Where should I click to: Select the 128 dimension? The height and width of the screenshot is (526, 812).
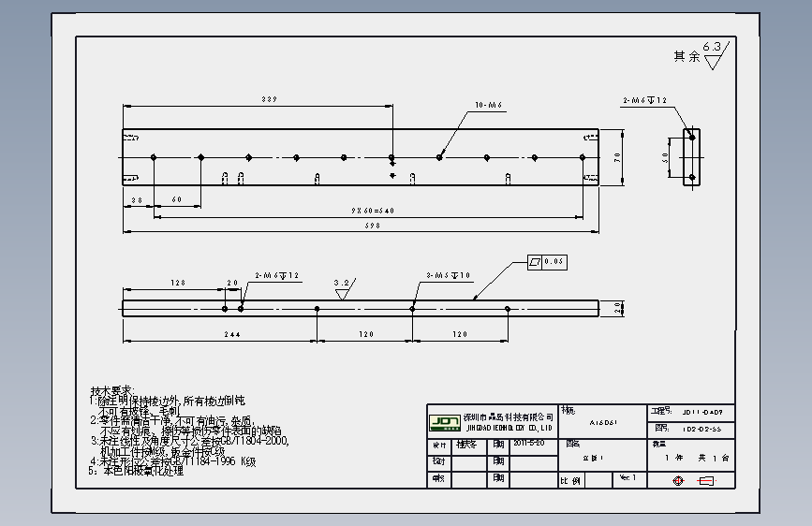[178, 283]
